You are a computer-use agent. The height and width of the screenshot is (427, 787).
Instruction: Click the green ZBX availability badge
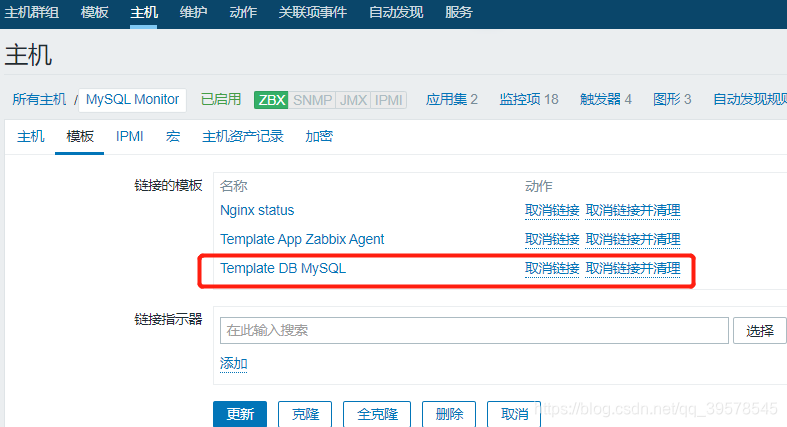(271, 100)
